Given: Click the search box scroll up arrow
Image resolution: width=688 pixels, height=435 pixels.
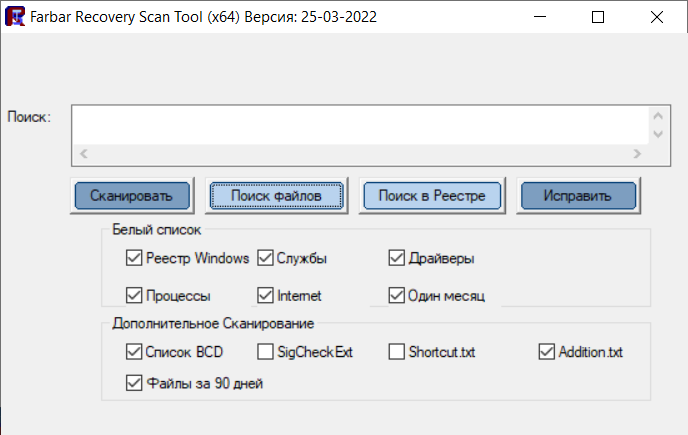Looking at the screenshot, I should [x=658, y=116].
